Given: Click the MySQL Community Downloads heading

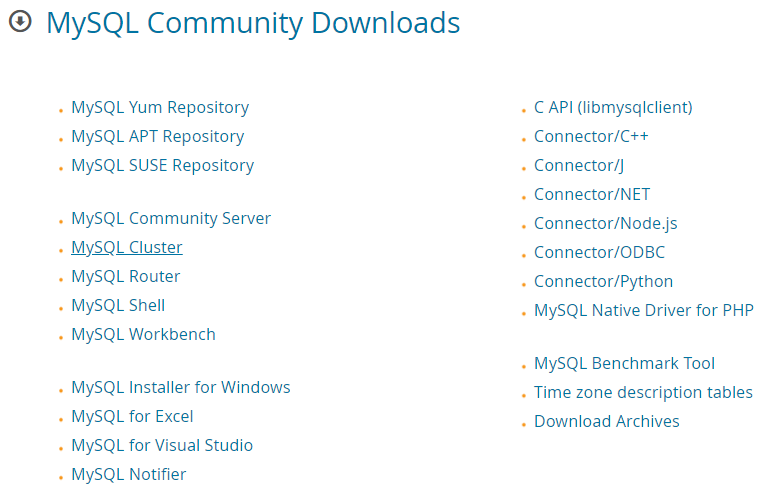Looking at the screenshot, I should click(253, 24).
